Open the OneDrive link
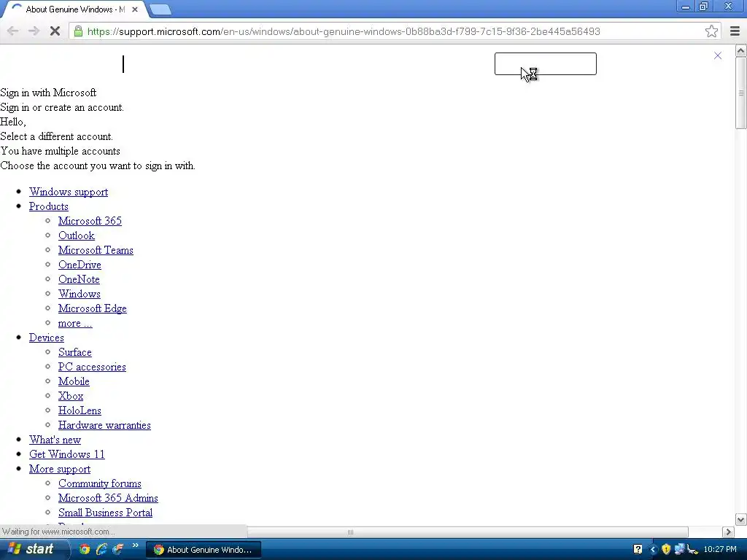 pyautogui.click(x=80, y=265)
